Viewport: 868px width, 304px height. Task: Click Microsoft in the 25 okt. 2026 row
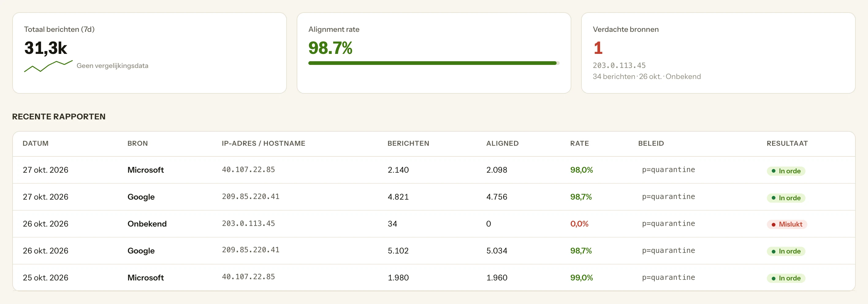pos(146,278)
